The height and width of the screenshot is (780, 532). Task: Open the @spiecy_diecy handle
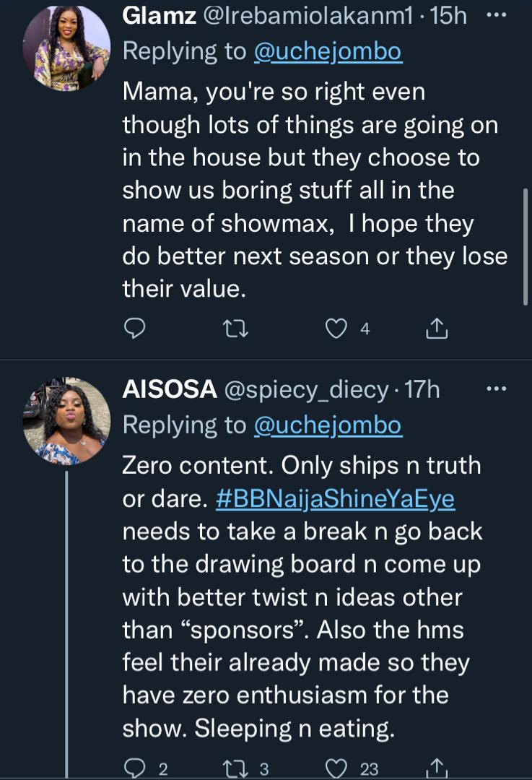308,390
